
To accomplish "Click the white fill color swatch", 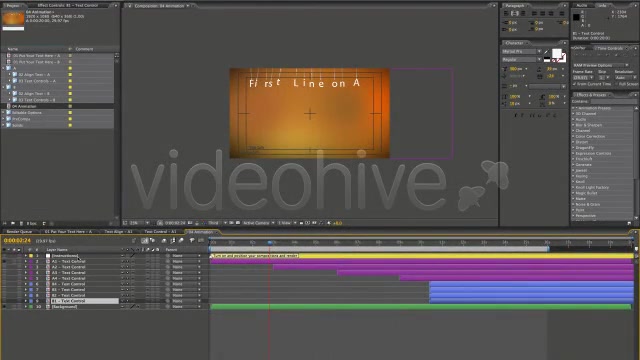I will (556, 53).
